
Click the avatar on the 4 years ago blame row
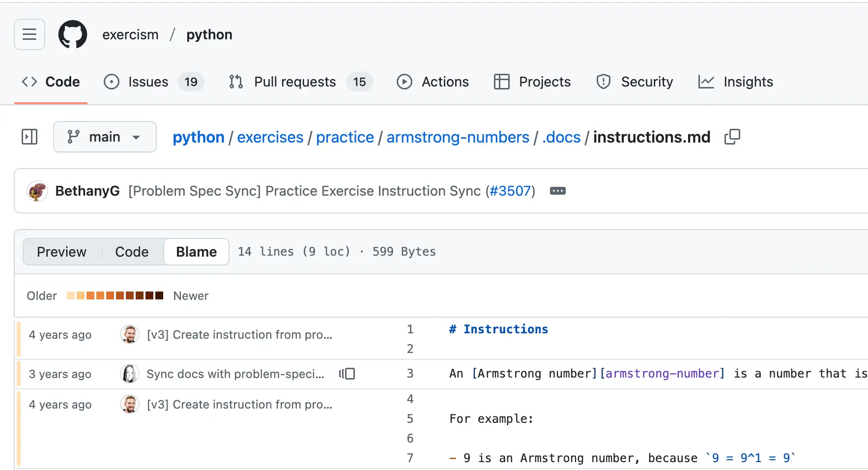pyautogui.click(x=129, y=334)
